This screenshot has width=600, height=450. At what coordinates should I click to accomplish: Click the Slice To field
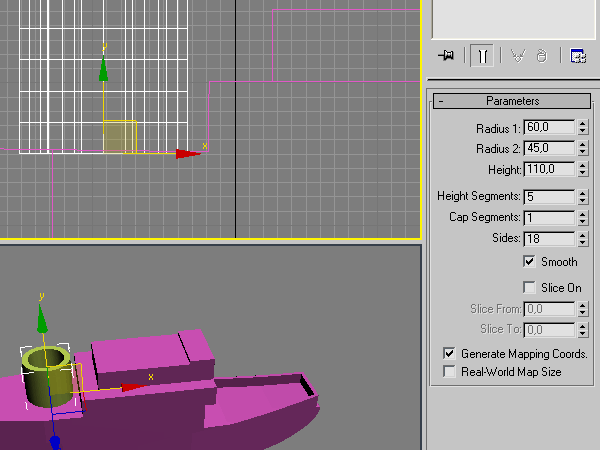pyautogui.click(x=549, y=329)
